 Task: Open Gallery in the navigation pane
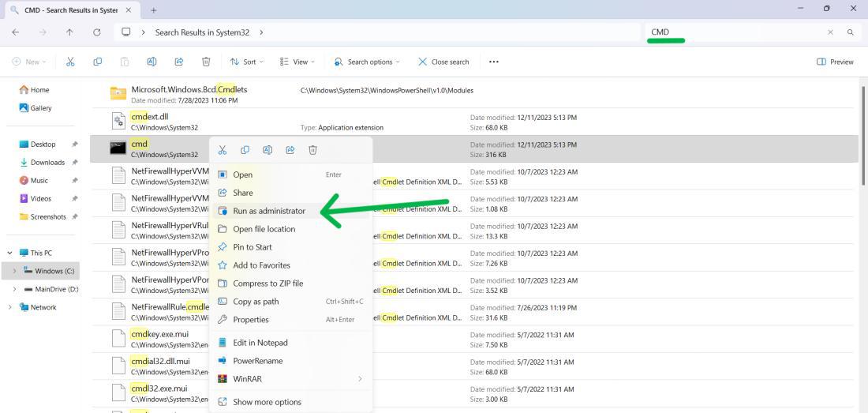36,108
